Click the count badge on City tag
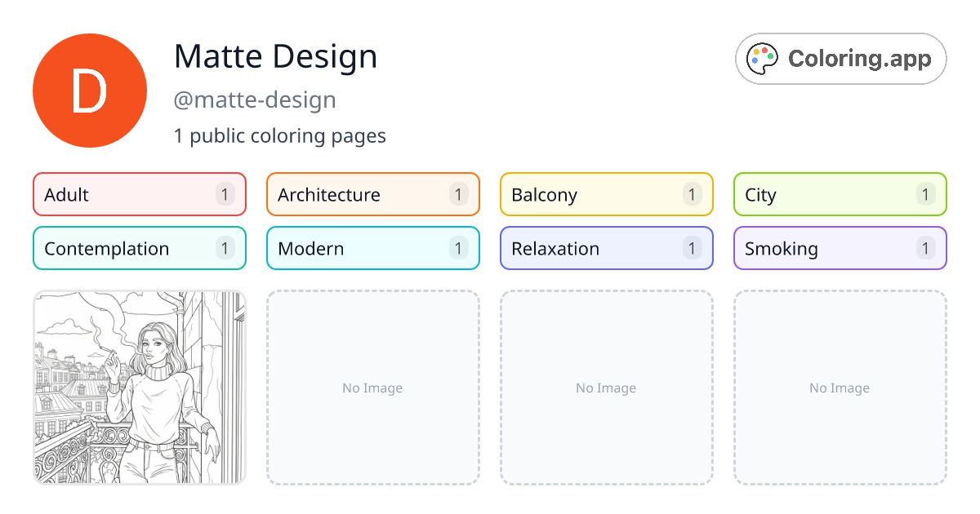Image resolution: width=980 pixels, height=514 pixels. (x=926, y=194)
